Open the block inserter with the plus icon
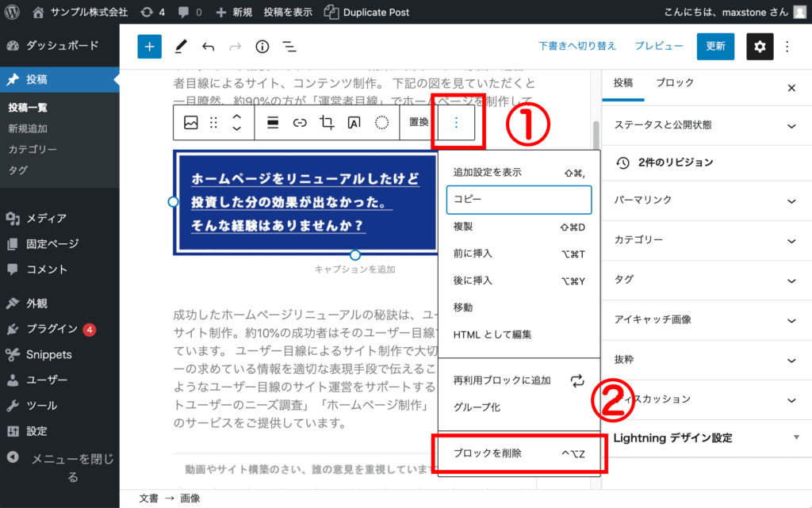The width and height of the screenshot is (812, 508). click(x=149, y=46)
